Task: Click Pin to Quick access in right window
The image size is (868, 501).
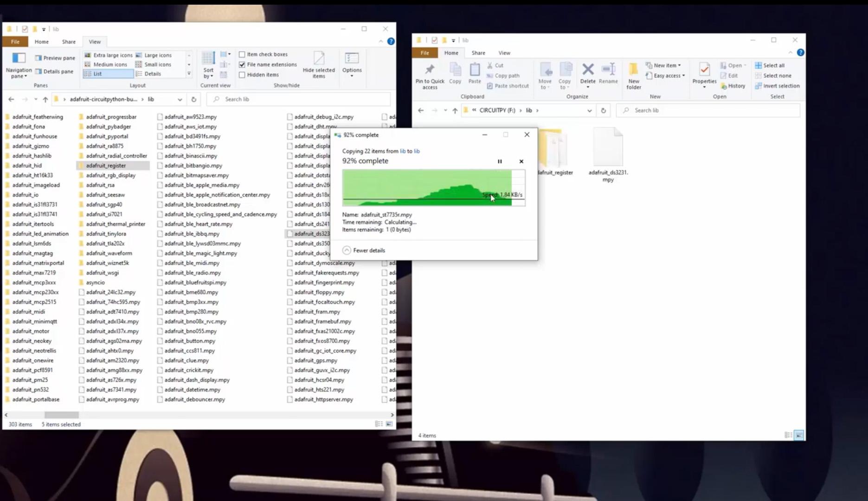Action: pos(430,76)
